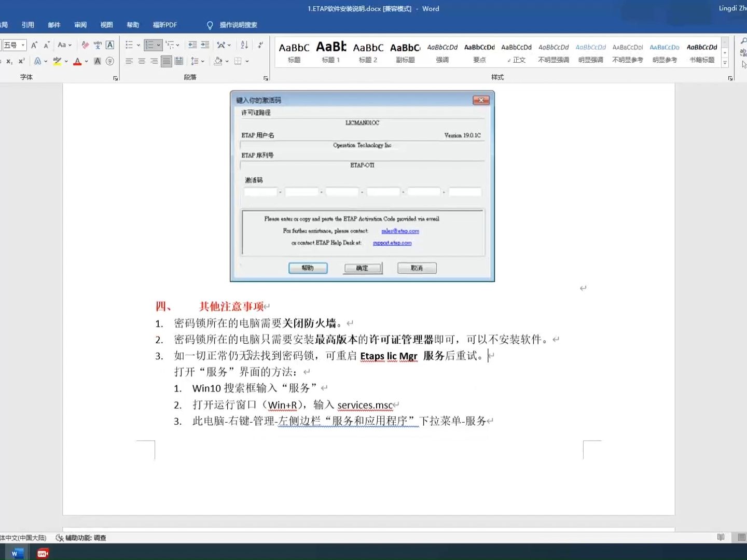Image resolution: width=747 pixels, height=560 pixels.
Task: Open the 引用 ribbon tab
Action: 27,25
